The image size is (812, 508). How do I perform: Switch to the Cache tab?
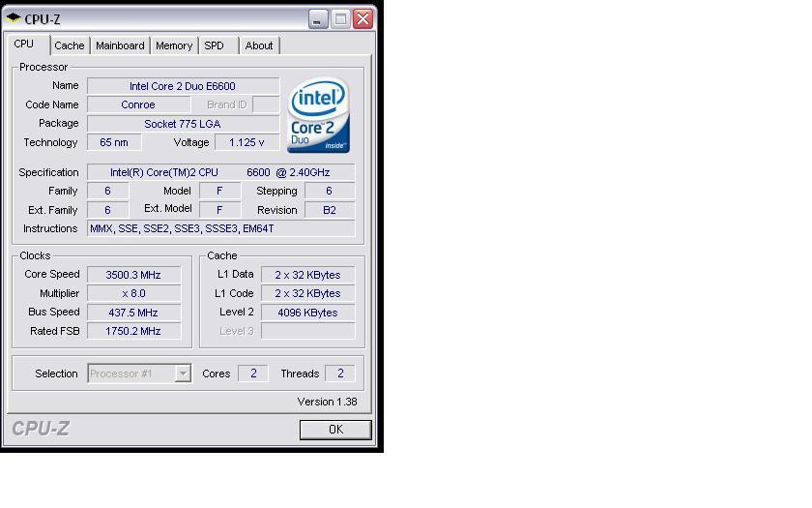point(70,45)
